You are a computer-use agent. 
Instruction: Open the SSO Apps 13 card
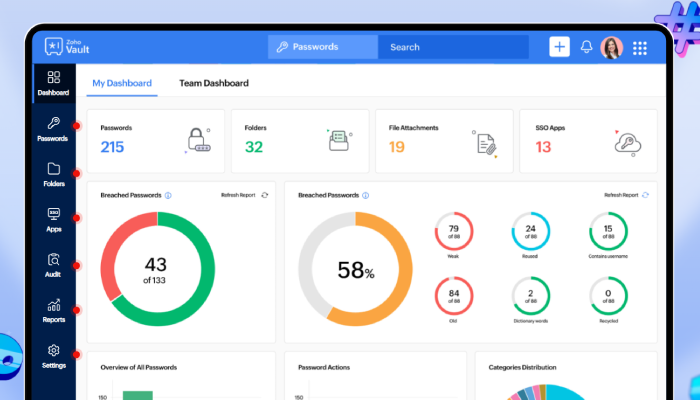(x=588, y=141)
